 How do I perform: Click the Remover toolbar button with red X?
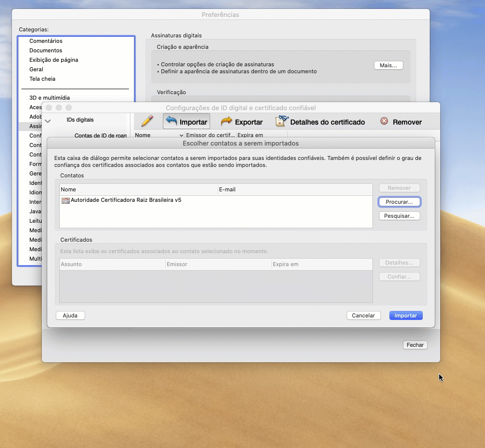click(400, 122)
